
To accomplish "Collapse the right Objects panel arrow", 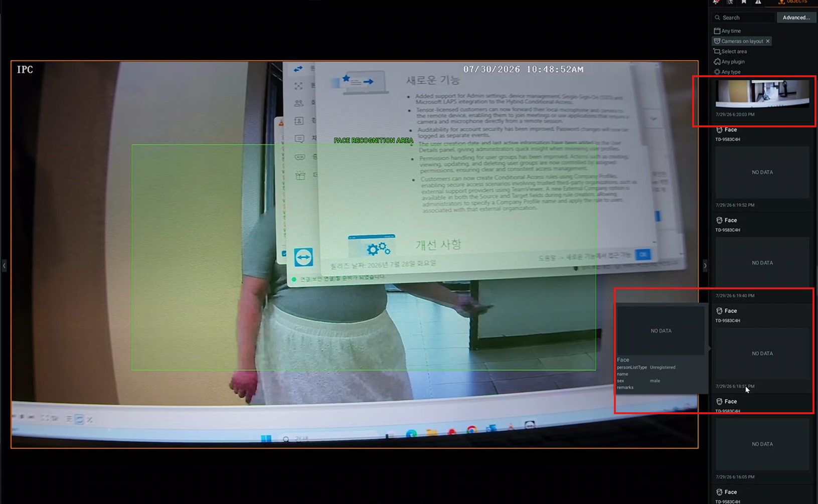I will click(x=705, y=265).
